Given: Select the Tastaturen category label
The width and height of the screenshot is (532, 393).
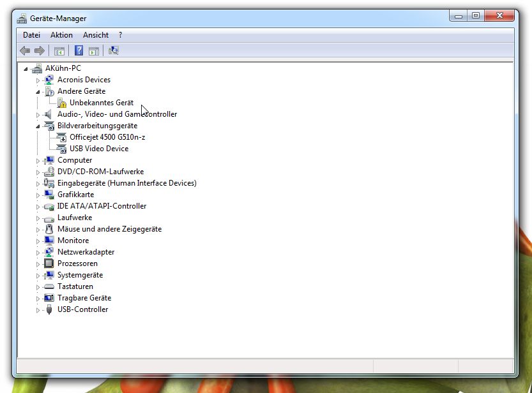Looking at the screenshot, I should (75, 286).
